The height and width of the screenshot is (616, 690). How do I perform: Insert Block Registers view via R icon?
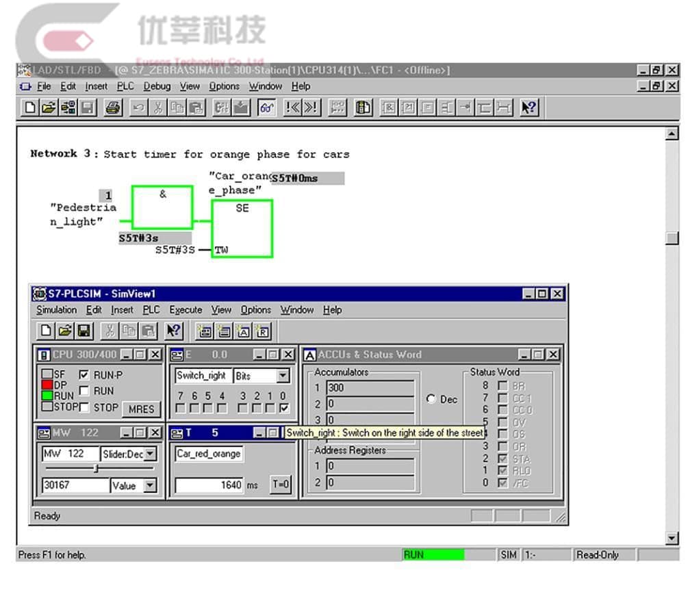(x=262, y=331)
